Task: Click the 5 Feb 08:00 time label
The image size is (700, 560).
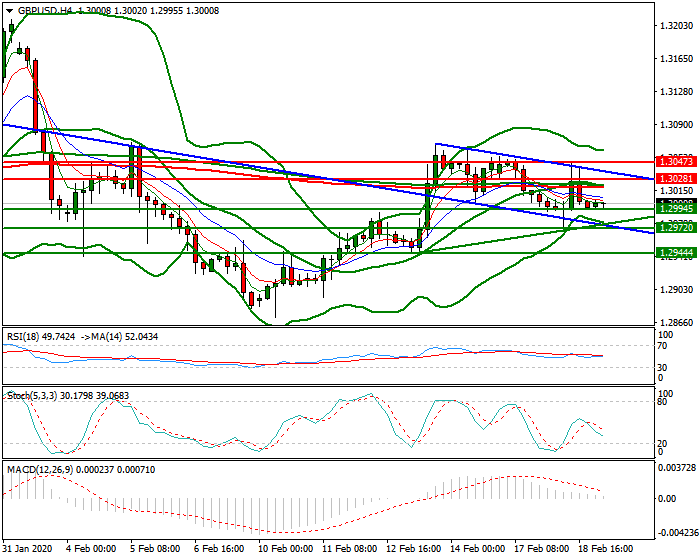Action: (155, 548)
